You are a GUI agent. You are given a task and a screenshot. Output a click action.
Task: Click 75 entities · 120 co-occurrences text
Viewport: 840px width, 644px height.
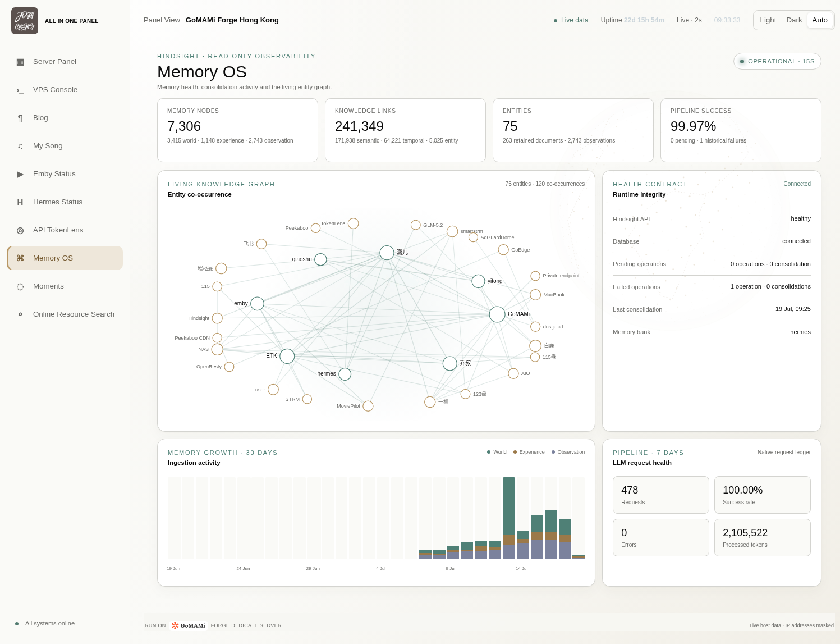point(545,184)
